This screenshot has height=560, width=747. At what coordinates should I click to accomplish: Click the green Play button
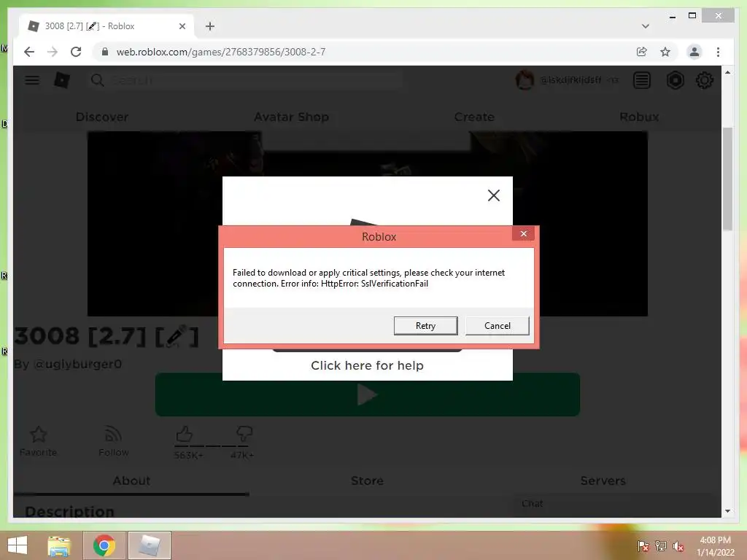(368, 394)
